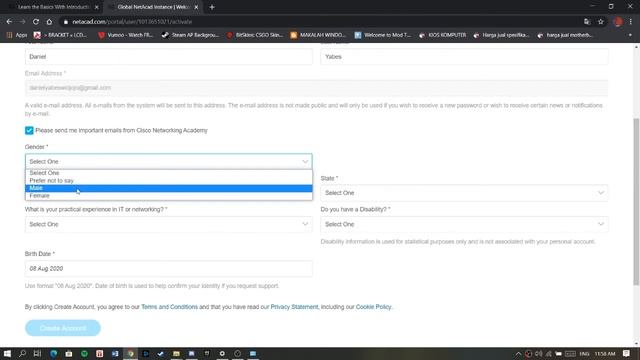Open the notification center icon
Screen dimensions: 640x360
[x=627, y=353]
